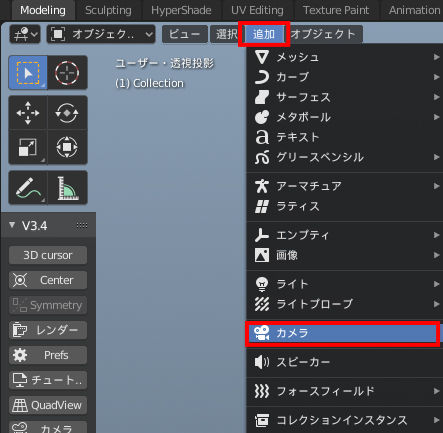Click the チュート.. button

pos(48,380)
